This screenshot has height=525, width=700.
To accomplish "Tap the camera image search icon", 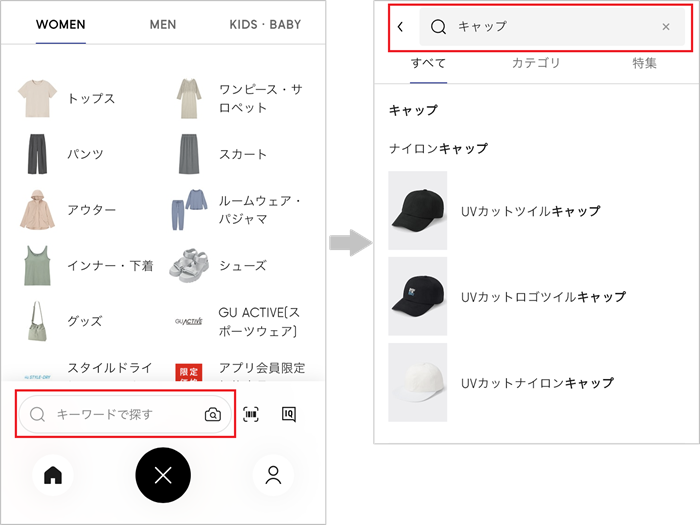I will click(212, 414).
